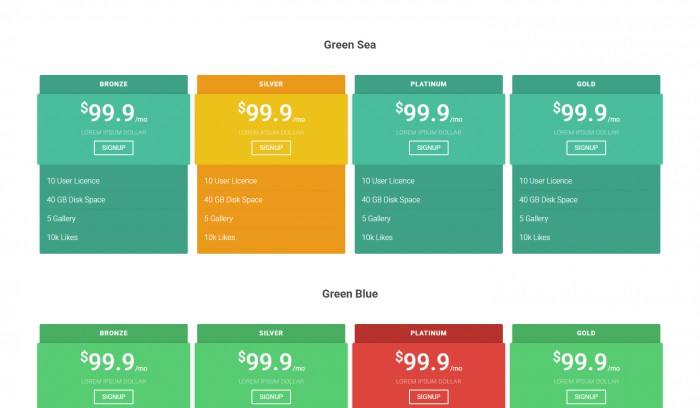Select the Green Blue SILVER header
The height and width of the screenshot is (408, 700).
pyautogui.click(x=271, y=333)
